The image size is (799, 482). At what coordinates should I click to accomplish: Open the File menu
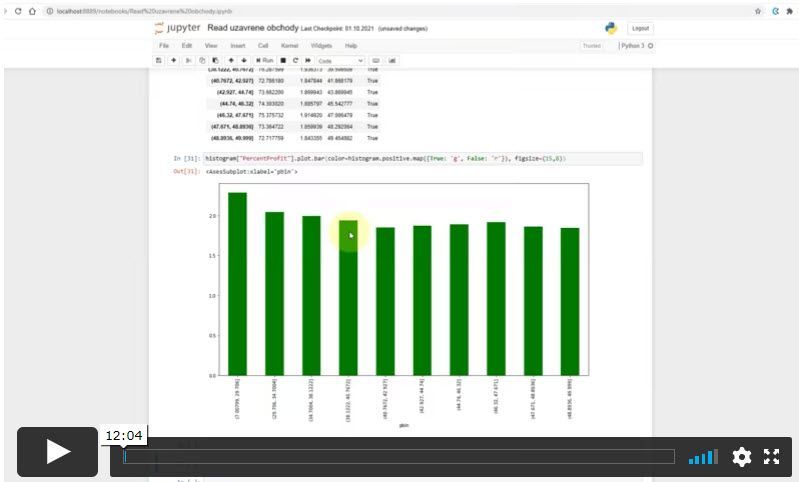(164, 46)
